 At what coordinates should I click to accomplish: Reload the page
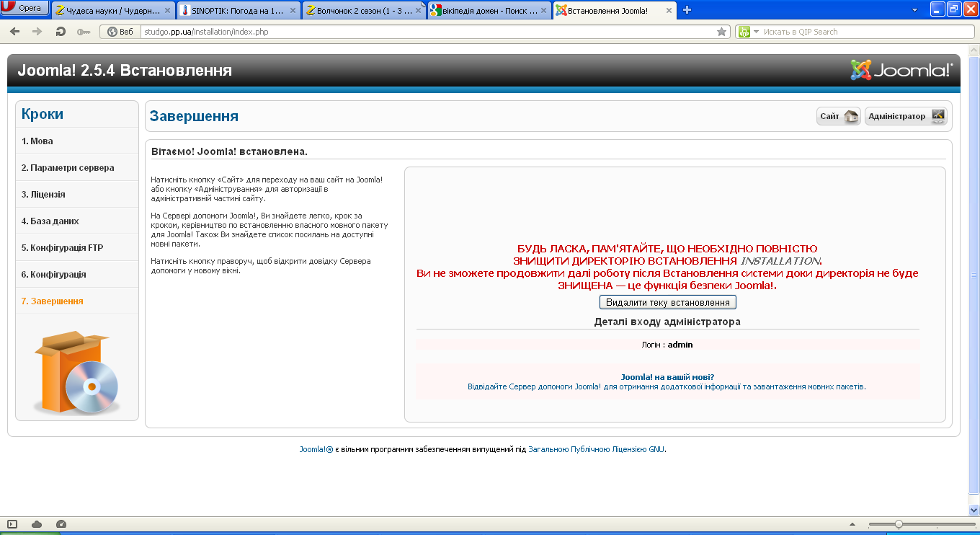pyautogui.click(x=61, y=32)
